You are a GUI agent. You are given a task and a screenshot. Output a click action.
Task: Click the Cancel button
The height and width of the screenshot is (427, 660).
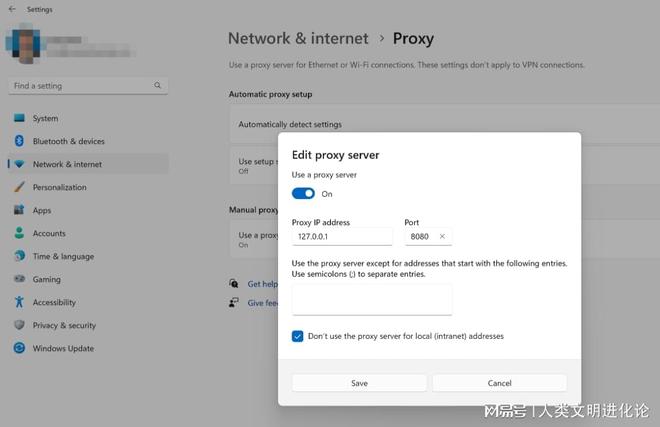pos(500,383)
